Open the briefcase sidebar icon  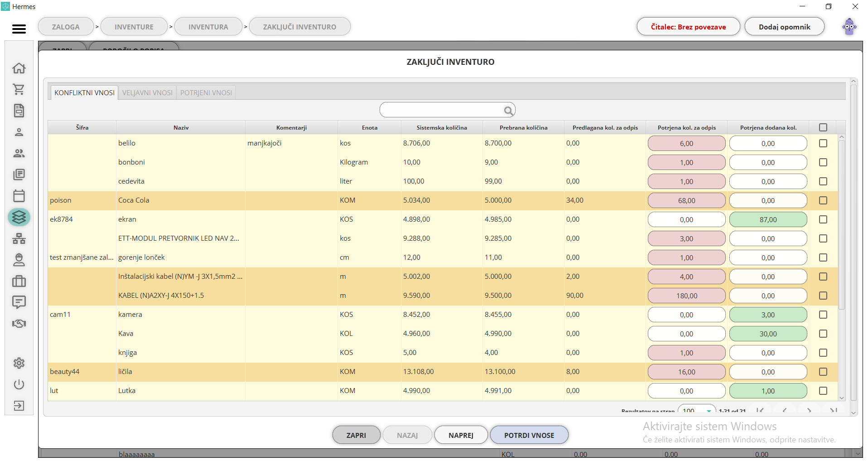tap(19, 281)
